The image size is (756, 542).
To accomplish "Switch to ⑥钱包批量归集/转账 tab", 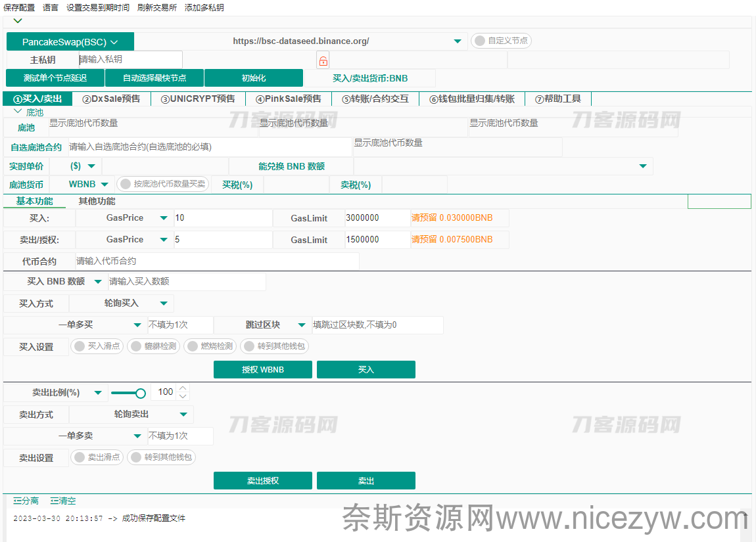I will coord(472,99).
